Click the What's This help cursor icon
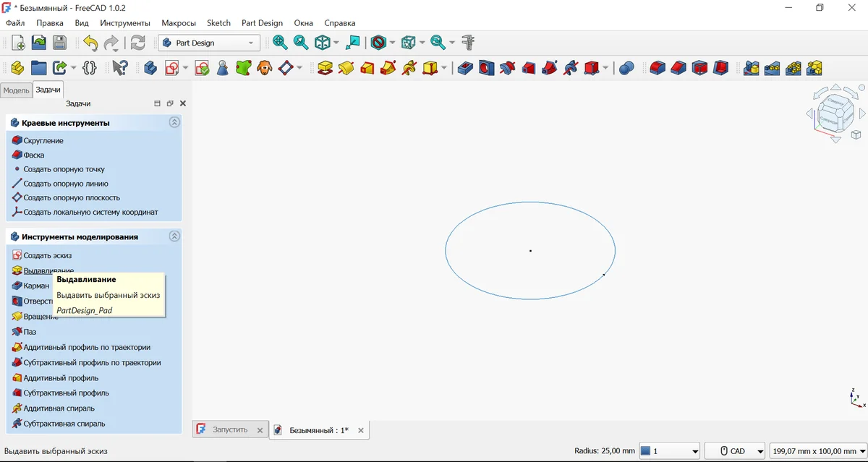 (x=119, y=68)
